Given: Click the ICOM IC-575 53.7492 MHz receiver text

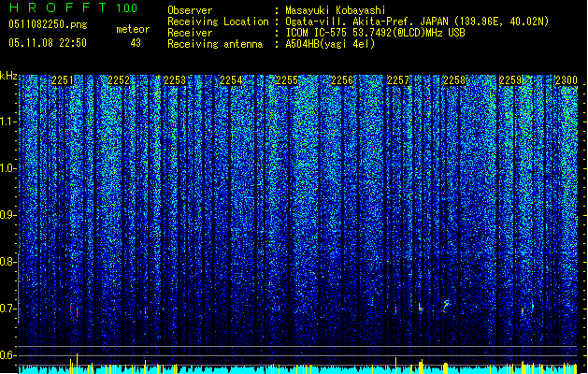Looking at the screenshot, I should coord(375,33).
